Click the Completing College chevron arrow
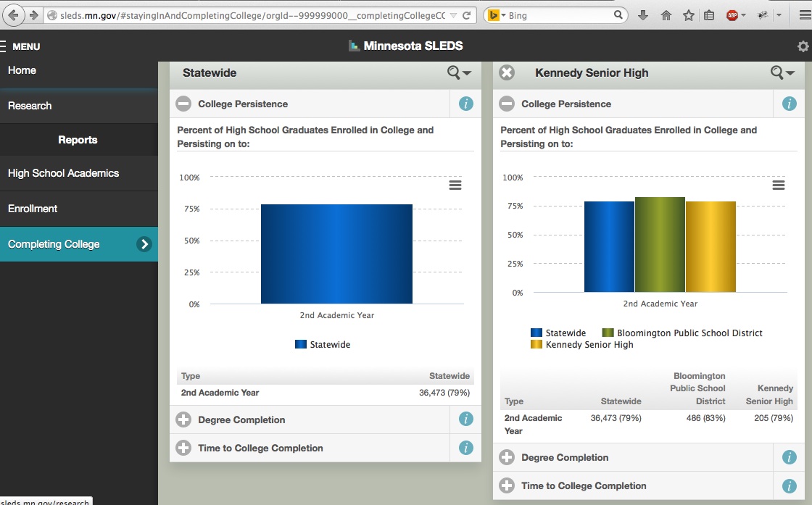 [x=144, y=244]
